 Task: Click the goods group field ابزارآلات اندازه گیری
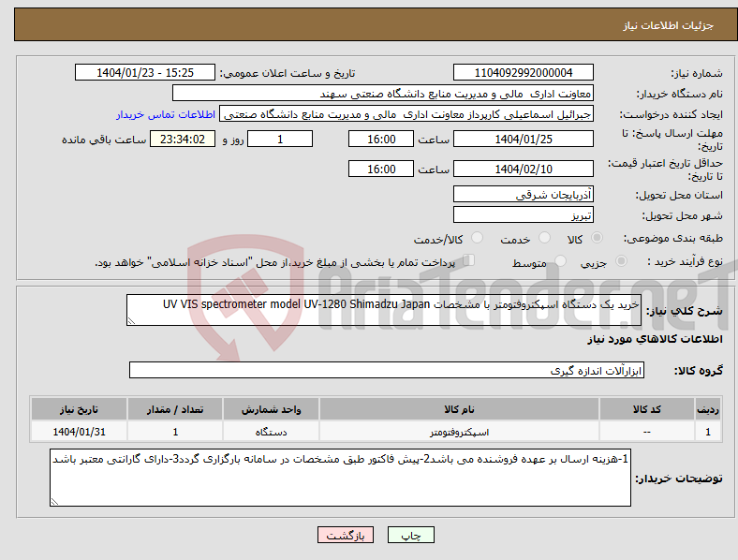point(387,370)
